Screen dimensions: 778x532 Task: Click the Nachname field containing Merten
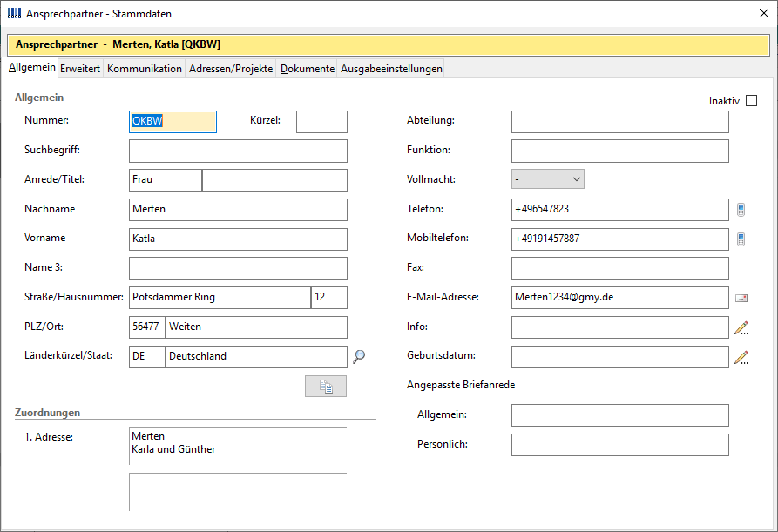tap(238, 210)
